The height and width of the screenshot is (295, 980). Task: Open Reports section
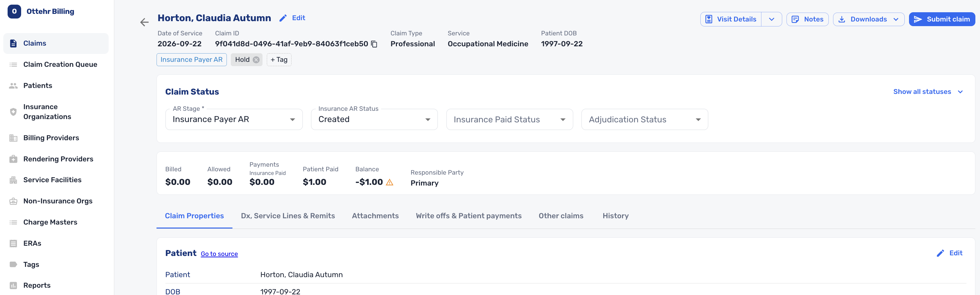pos(56,285)
